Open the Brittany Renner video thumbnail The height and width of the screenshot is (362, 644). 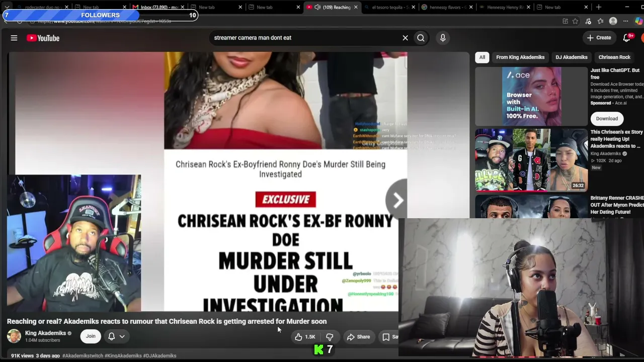531,207
